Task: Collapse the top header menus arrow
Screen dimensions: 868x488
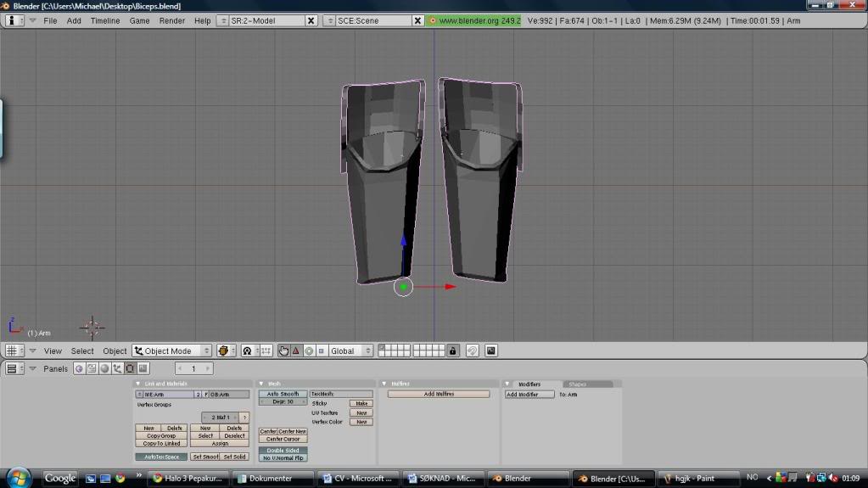Action: [32, 20]
